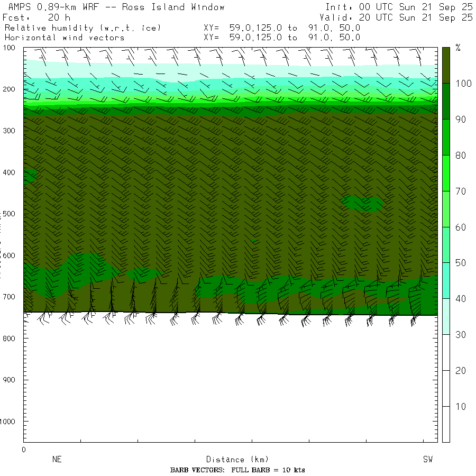Click the colorbar label 10
The image size is (476, 476).
click(x=461, y=407)
